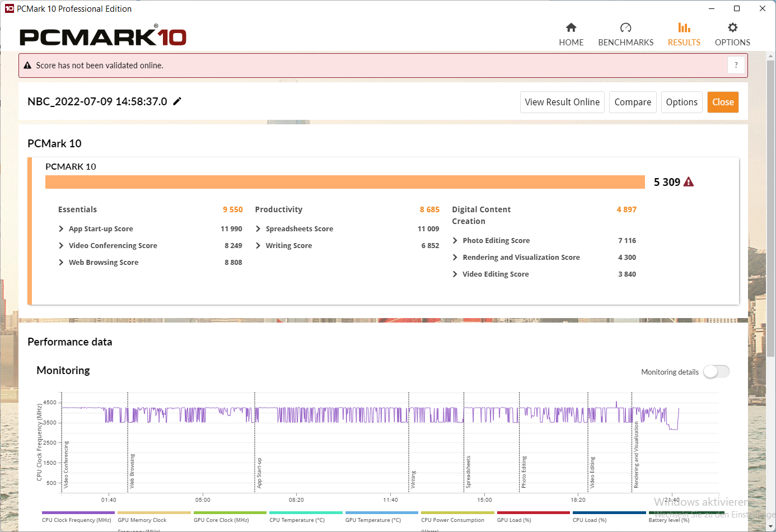Click the Rendering and Visualization timeline marker
The image size is (776, 532).
[636, 455]
